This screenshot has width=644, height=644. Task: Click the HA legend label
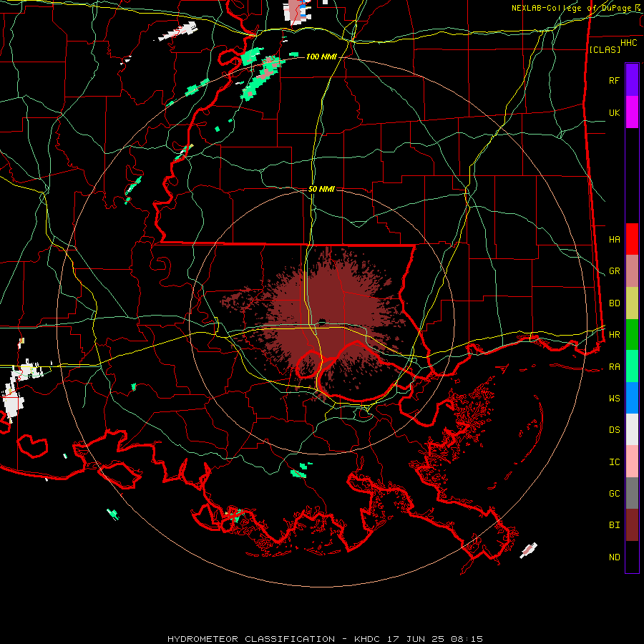coord(615,239)
